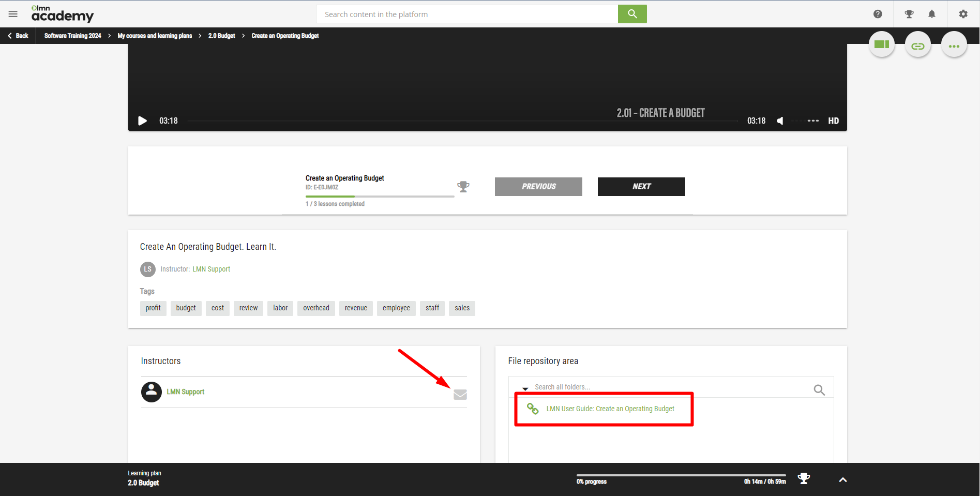Open the gamification trophy icon in header

tap(909, 14)
